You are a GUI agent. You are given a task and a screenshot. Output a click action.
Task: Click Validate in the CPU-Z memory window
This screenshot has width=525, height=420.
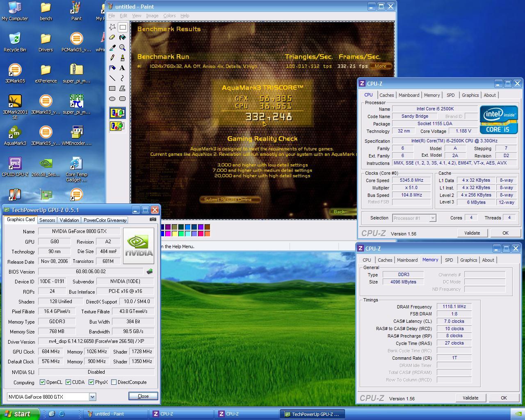(470, 398)
